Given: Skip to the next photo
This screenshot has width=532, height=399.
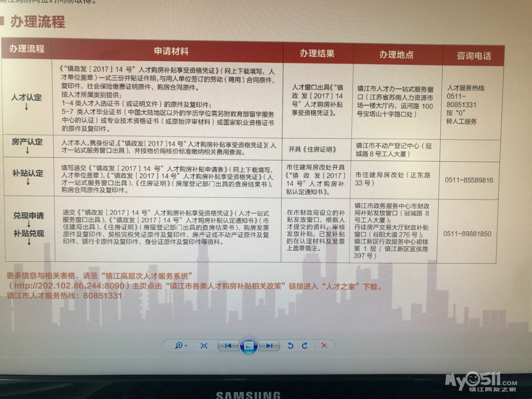Looking at the screenshot, I should (270, 345).
